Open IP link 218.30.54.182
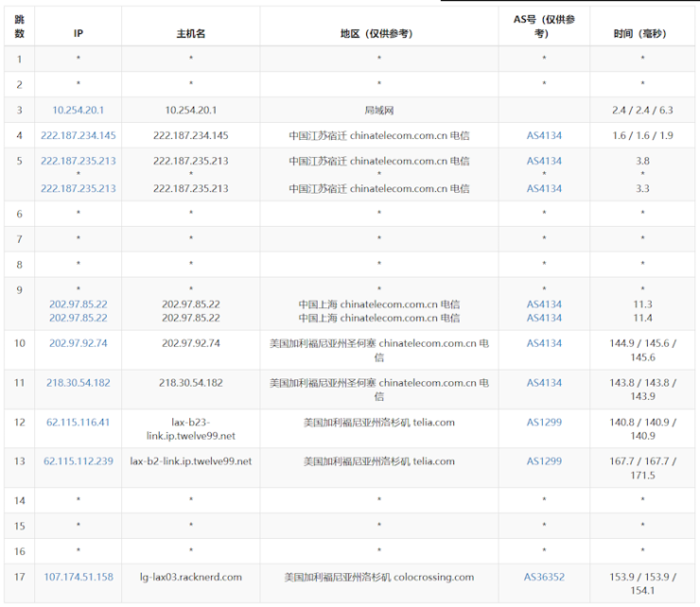Screen dimensions: 700x607 (x=79, y=383)
